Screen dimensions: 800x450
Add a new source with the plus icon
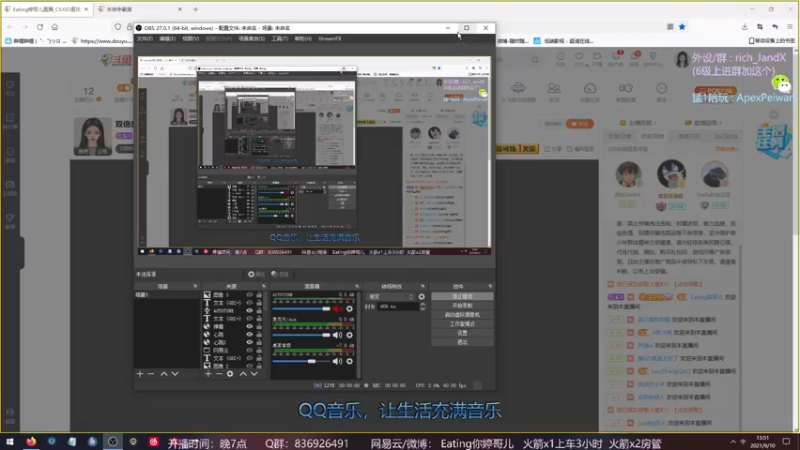pos(208,374)
